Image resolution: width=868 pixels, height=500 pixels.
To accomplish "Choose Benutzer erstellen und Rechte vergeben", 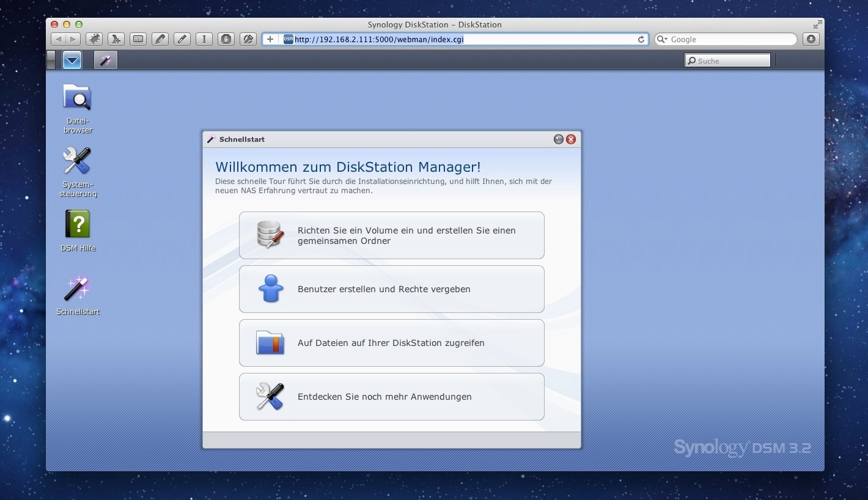I will click(x=392, y=289).
